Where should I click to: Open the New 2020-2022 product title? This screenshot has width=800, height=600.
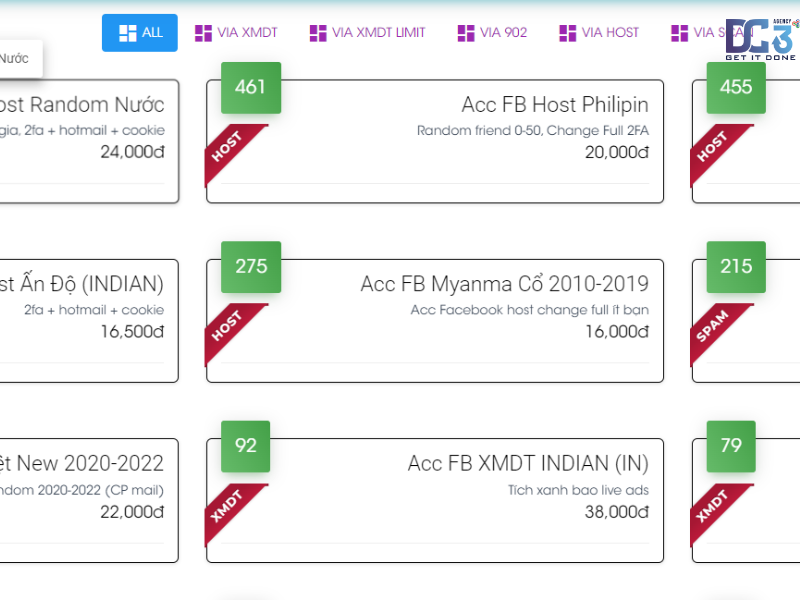pos(82,464)
